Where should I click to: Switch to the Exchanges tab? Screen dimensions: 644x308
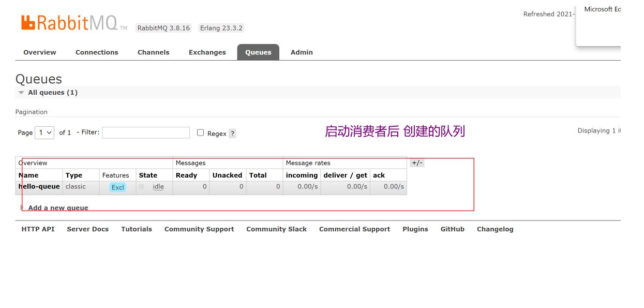click(207, 52)
